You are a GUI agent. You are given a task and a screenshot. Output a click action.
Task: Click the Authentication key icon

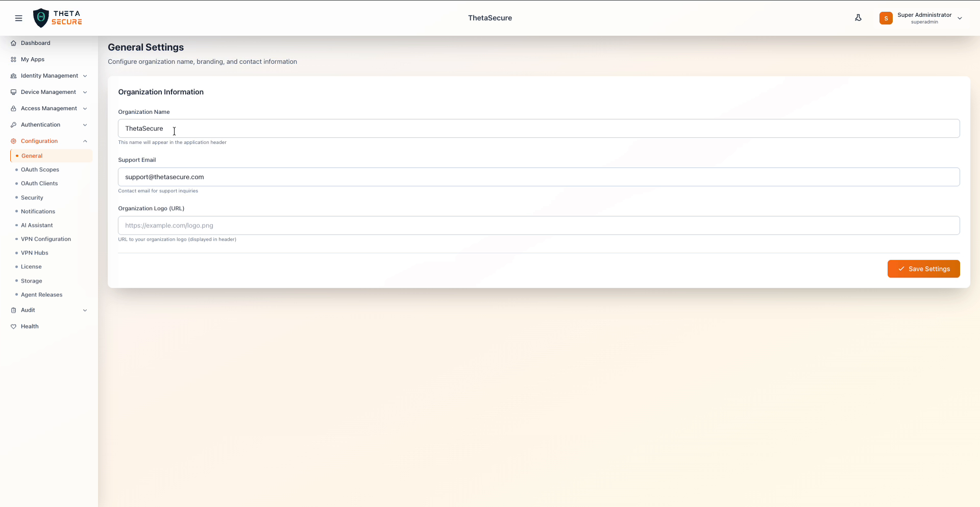tap(13, 124)
